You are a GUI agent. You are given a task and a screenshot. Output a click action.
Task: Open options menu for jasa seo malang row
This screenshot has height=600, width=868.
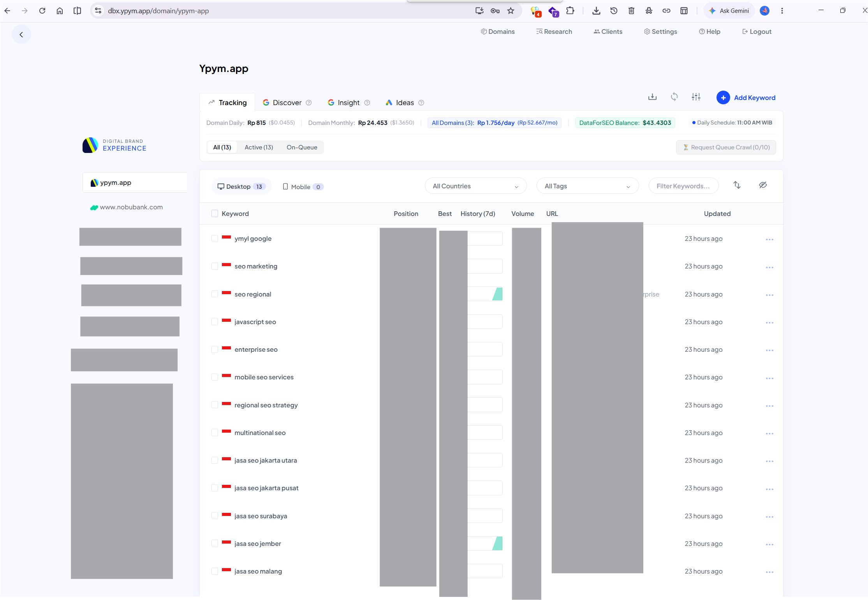(769, 572)
